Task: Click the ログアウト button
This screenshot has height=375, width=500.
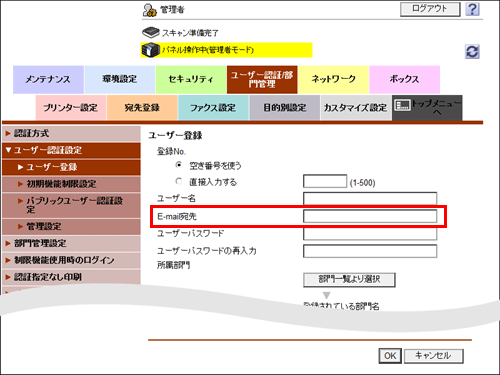Action: pyautogui.click(x=430, y=9)
